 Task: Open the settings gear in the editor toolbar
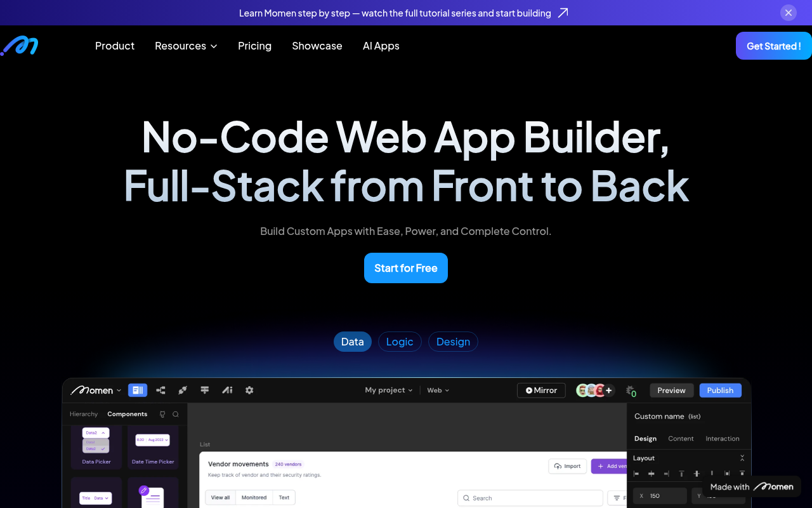point(249,390)
